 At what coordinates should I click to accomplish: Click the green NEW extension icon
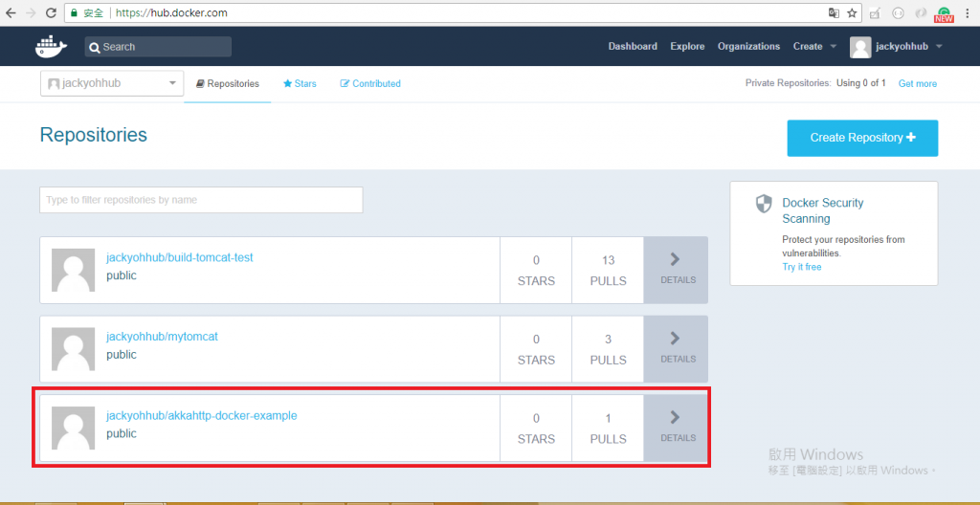point(944,14)
